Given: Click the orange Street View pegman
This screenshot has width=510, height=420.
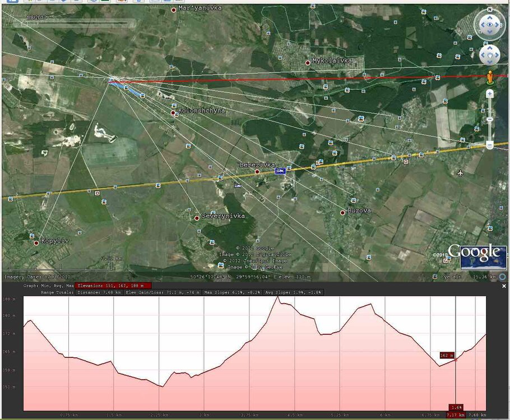Looking at the screenshot, I should coord(490,78).
